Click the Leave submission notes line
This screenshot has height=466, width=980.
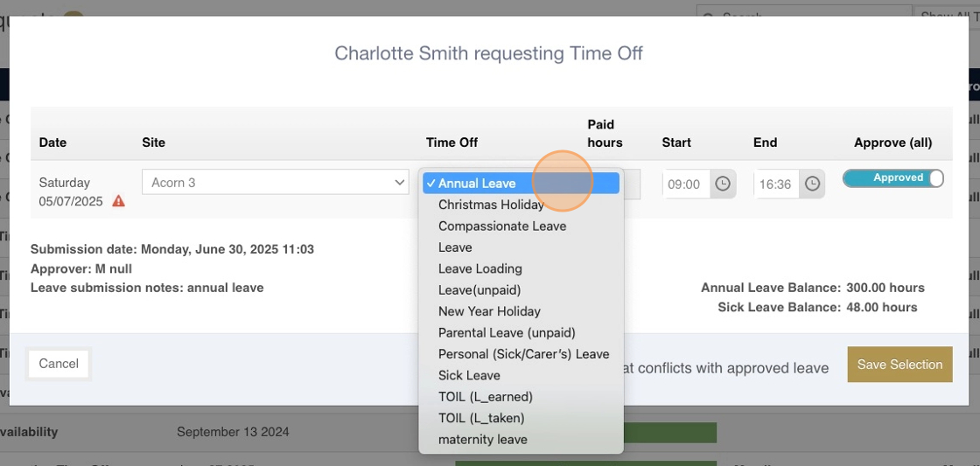click(x=147, y=288)
